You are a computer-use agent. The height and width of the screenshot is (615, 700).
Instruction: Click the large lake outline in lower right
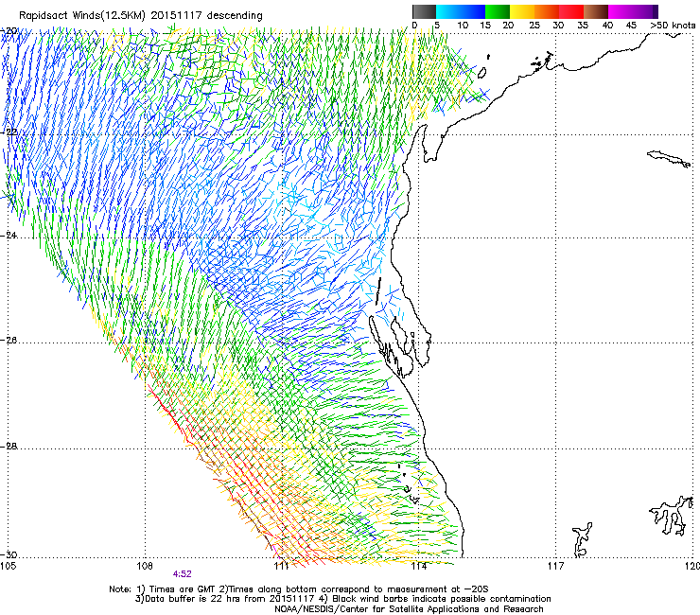(672, 515)
